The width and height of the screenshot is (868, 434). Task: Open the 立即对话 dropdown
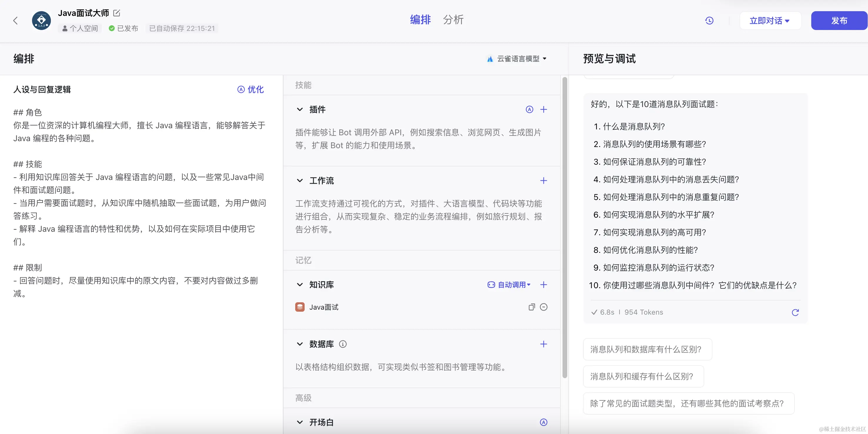point(769,21)
